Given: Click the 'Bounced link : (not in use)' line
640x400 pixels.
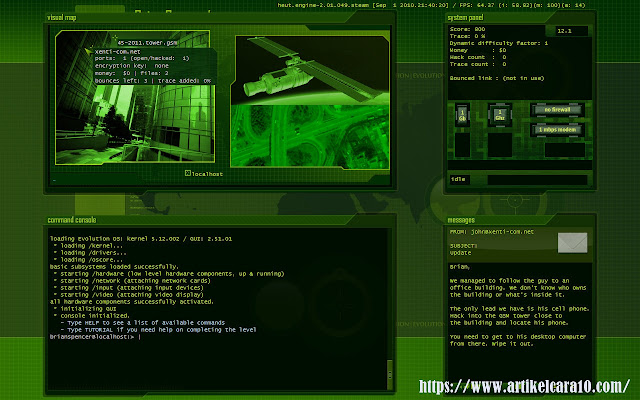Looking at the screenshot, I should (x=497, y=78).
